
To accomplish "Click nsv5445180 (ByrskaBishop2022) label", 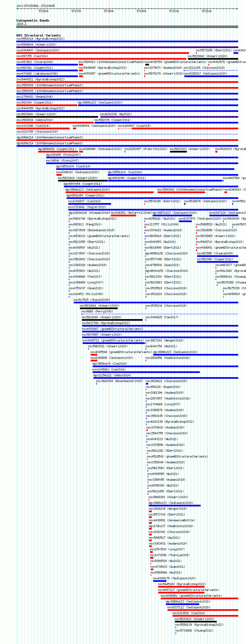I will [x=182, y=584].
